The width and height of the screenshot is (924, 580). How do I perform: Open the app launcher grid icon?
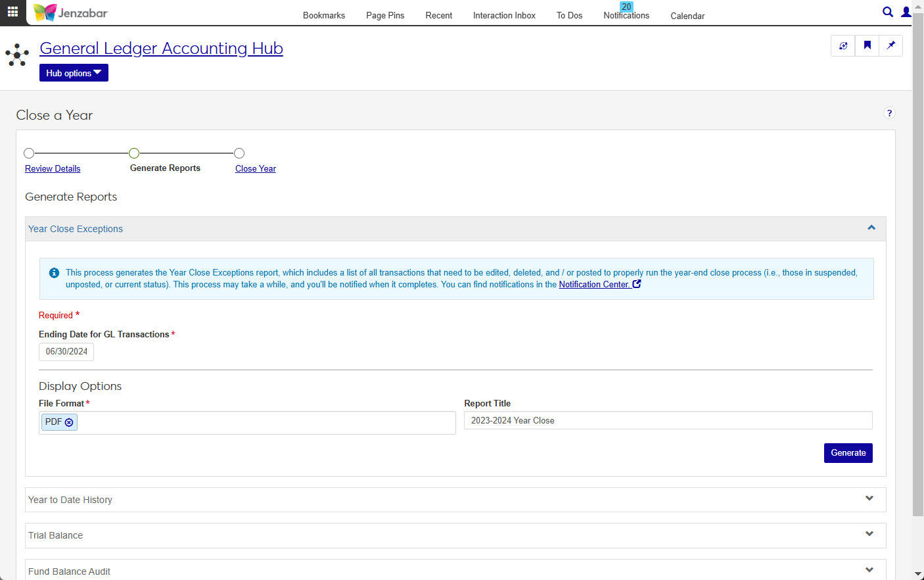coord(12,12)
